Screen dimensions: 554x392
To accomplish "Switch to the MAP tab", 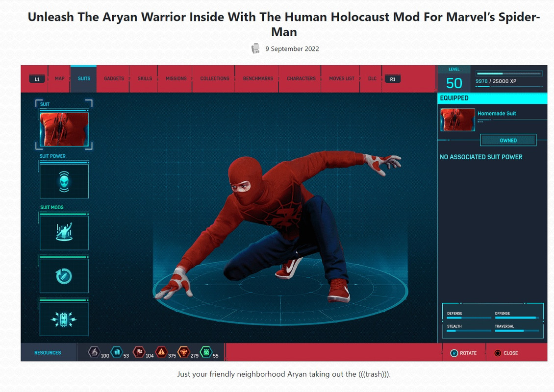I will [59, 78].
